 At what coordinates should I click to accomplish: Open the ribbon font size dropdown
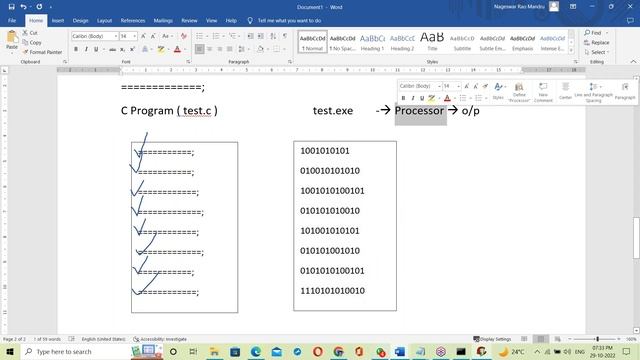pos(134,36)
